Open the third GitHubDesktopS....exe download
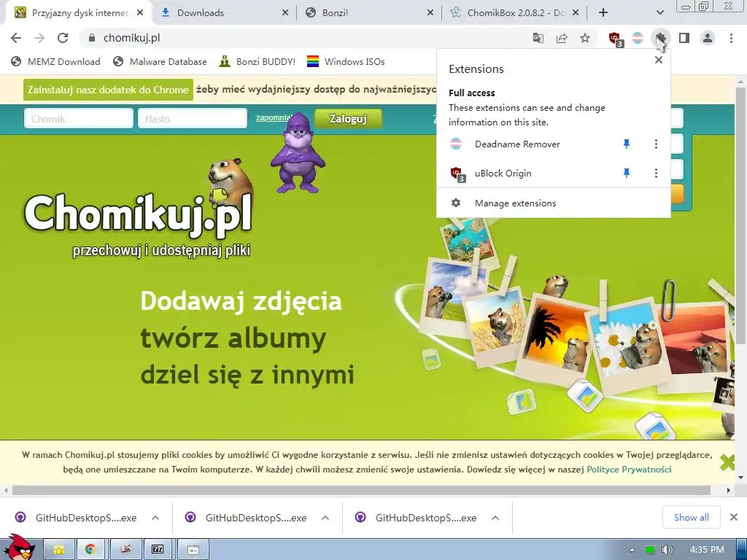This screenshot has width=747, height=560. tap(417, 518)
